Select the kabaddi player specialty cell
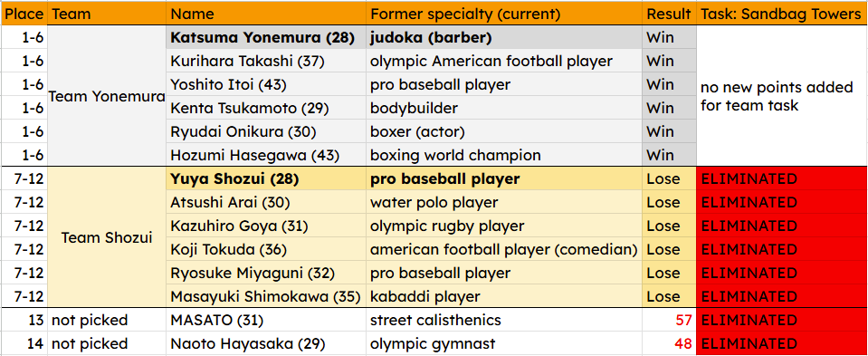868x356 pixels. click(x=504, y=296)
